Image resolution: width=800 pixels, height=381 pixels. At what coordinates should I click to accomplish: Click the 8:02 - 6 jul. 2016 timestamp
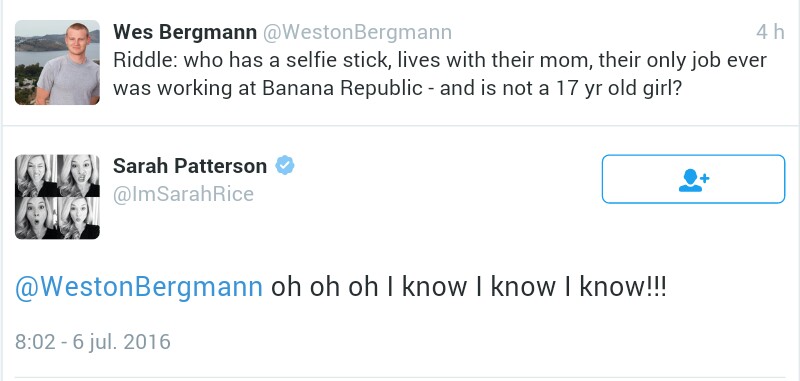point(93,341)
